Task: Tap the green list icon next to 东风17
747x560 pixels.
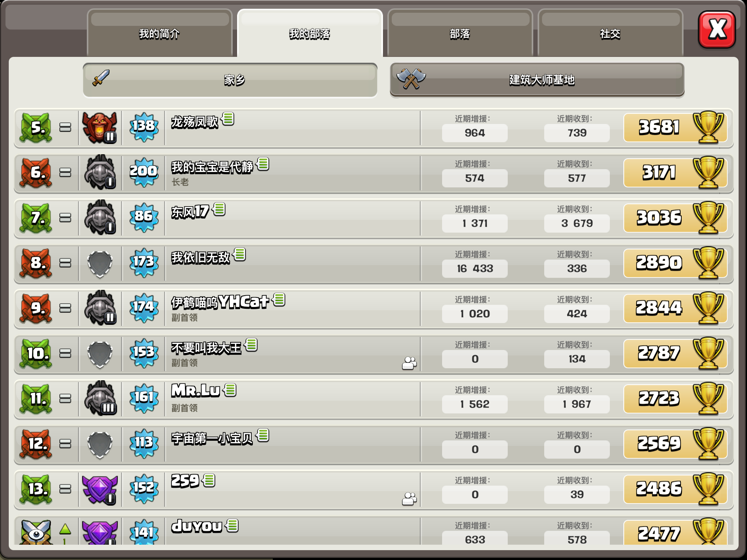Action: pos(219,209)
